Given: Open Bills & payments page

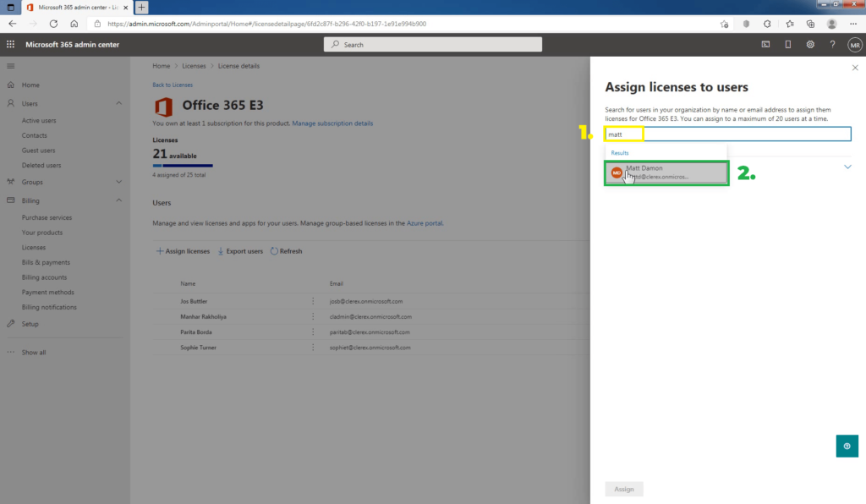Looking at the screenshot, I should point(46,262).
